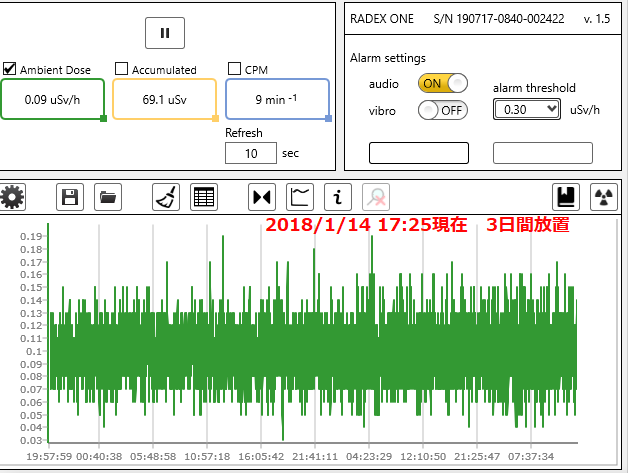Turn on the vibro alarm toggle
This screenshot has height=473, width=628.
pyautogui.click(x=443, y=110)
